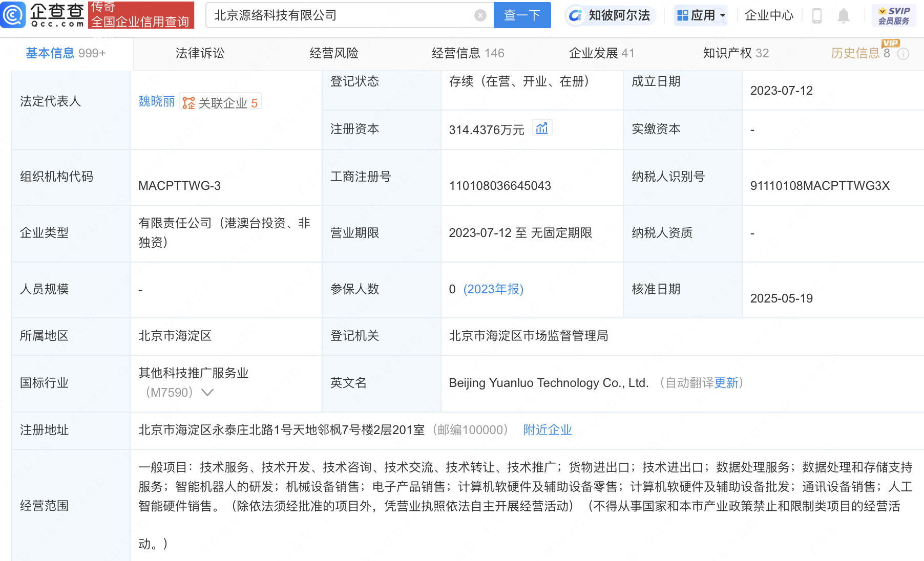
Task: Click the Qichacha logo icon
Action: 13,15
